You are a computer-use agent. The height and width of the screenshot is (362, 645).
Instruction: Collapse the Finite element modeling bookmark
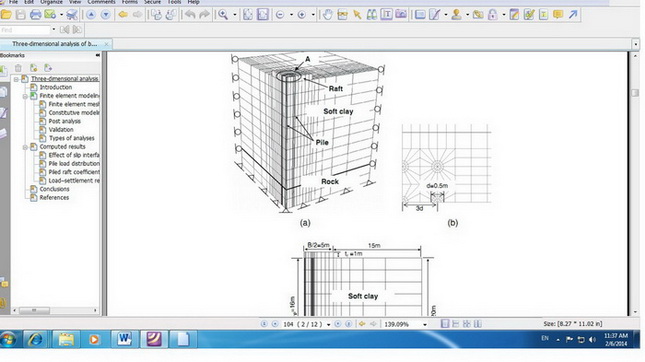[25, 96]
